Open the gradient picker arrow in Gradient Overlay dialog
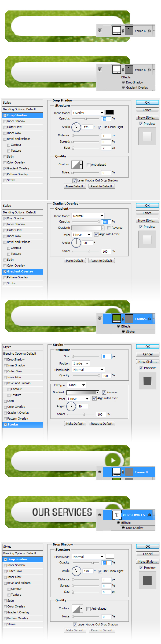This screenshot has width=161, height=644. (x=103, y=228)
